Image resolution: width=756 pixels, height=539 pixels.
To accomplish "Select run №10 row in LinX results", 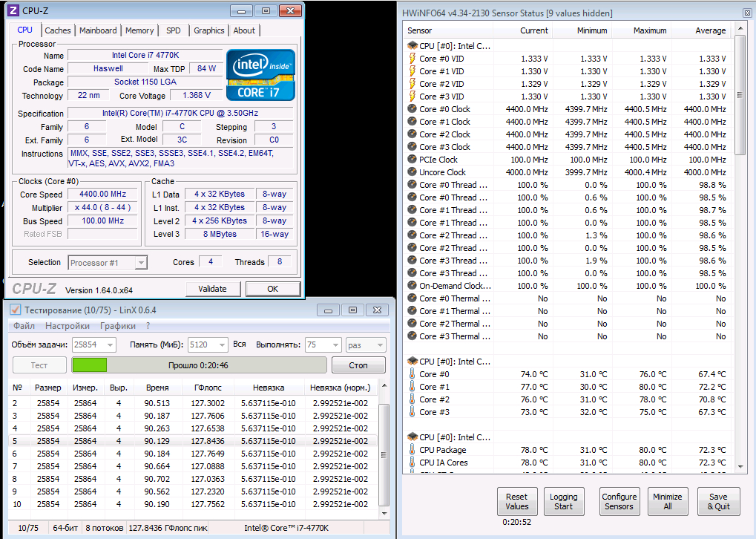I will (x=193, y=504).
